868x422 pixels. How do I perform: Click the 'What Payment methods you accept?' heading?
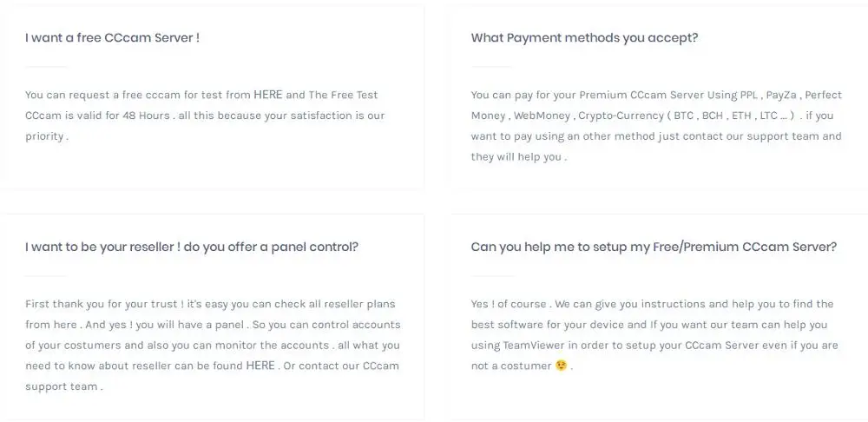pyautogui.click(x=584, y=38)
